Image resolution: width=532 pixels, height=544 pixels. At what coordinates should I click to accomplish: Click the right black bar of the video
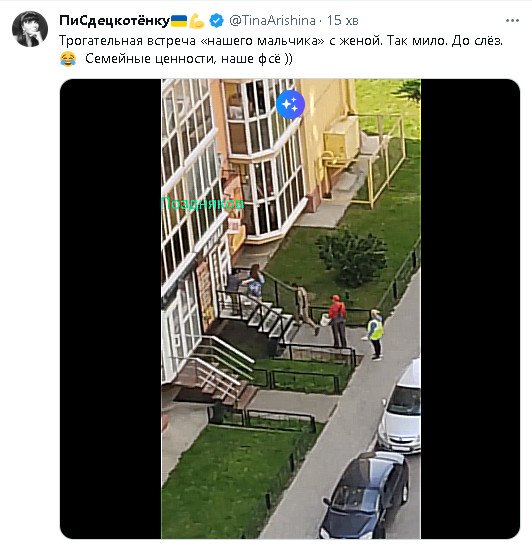click(470, 309)
